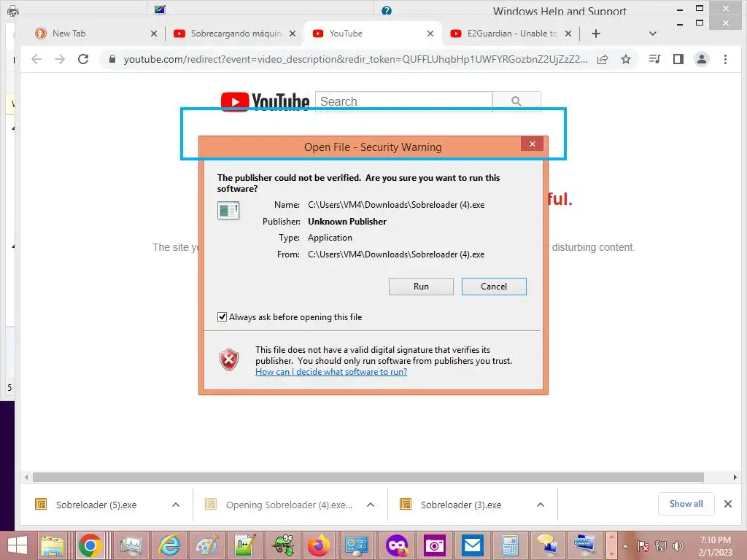Expand options for Sobreloader (4).exe download
Screen dimensions: 747x560
click(371, 505)
